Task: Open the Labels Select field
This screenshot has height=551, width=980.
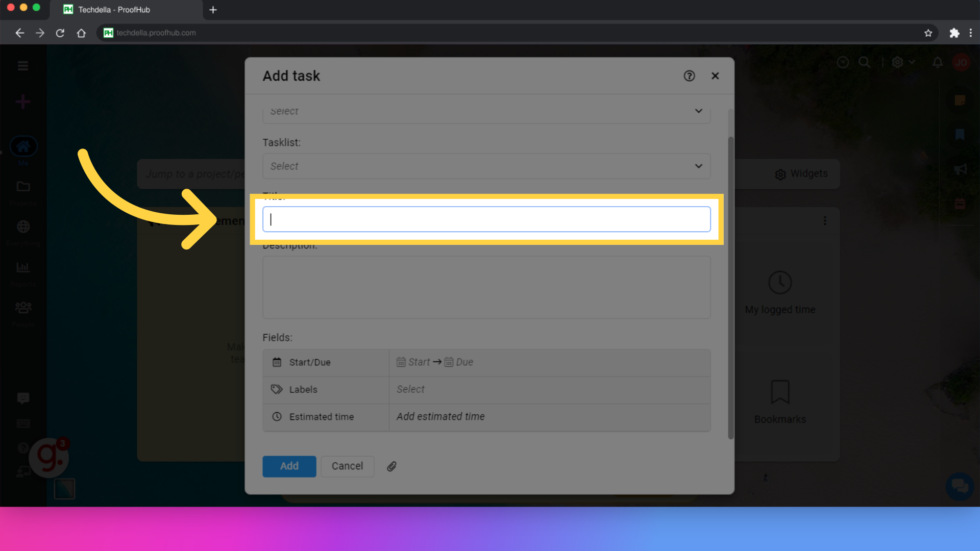Action: pos(550,389)
